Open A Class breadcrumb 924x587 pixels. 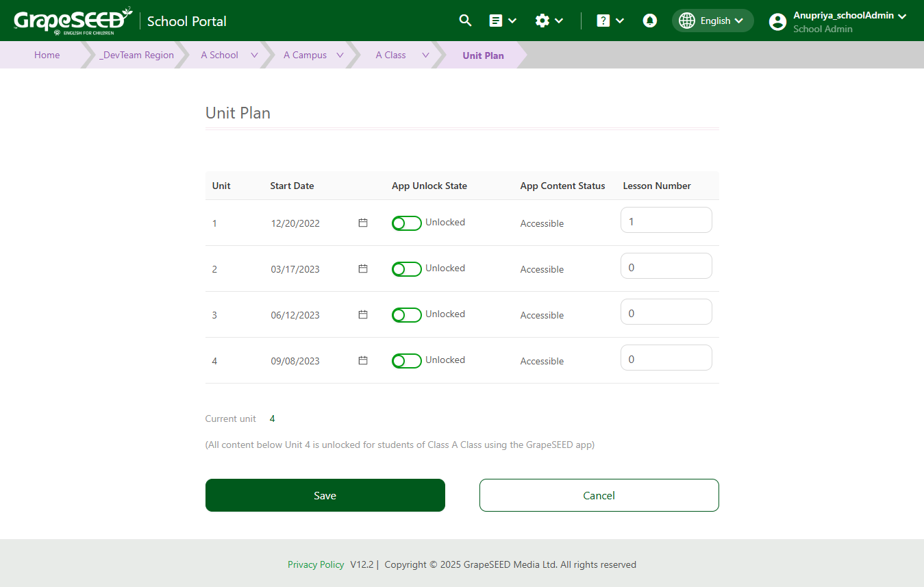pos(390,55)
